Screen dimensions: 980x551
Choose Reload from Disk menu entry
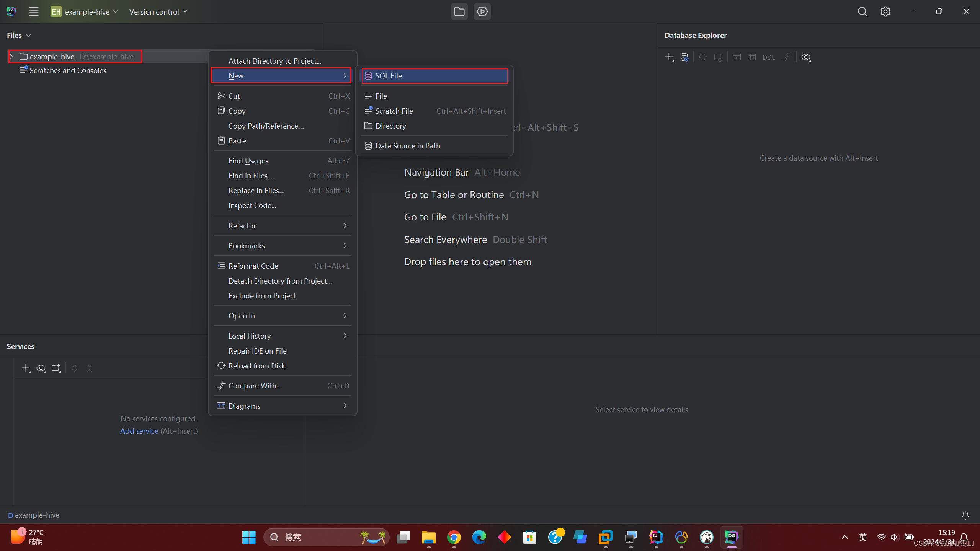pos(256,366)
